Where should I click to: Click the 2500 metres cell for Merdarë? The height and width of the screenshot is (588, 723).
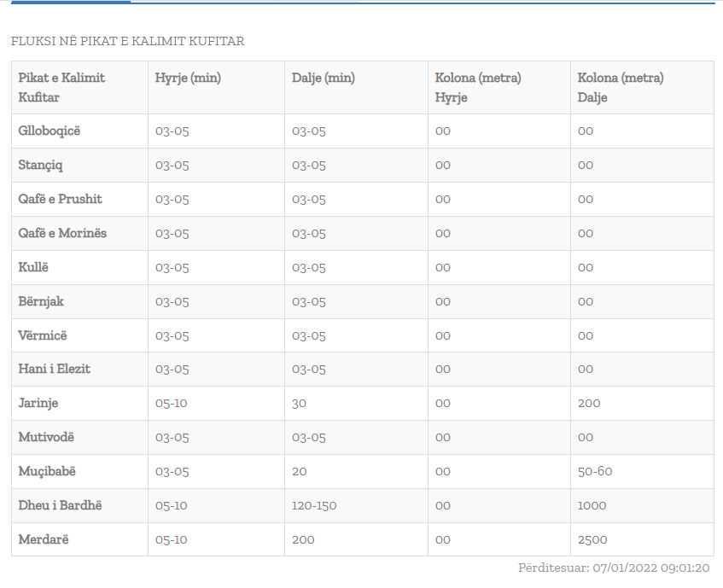(592, 539)
